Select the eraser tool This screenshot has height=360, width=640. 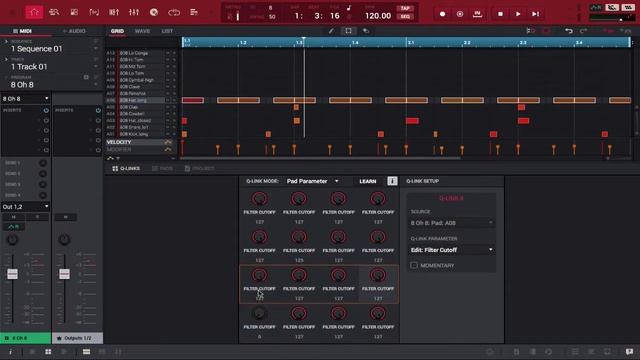pyautogui.click(x=366, y=31)
